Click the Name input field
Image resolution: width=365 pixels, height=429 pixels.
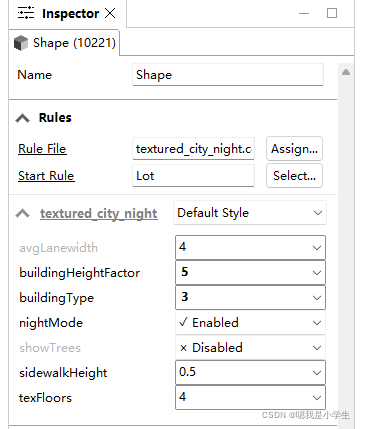[x=228, y=75]
